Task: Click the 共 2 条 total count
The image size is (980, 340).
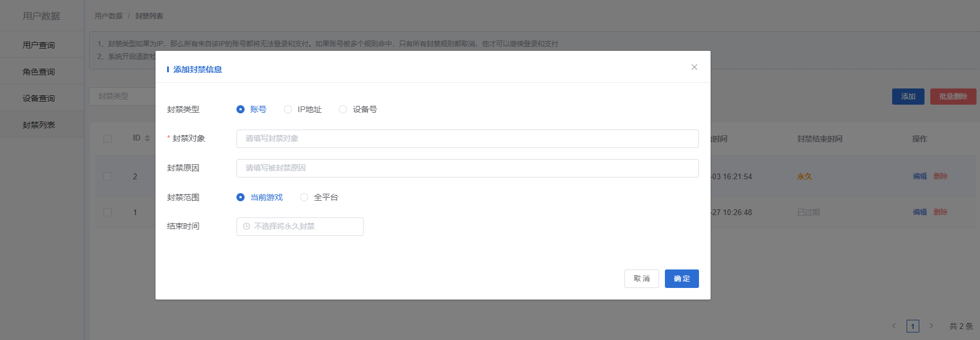Action: pyautogui.click(x=961, y=326)
